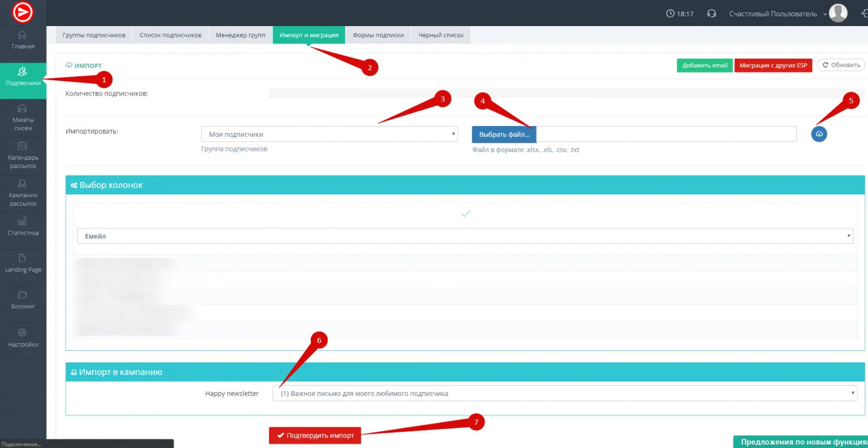Click the Выбрать файл... button
Viewport: 868px width, 448px height.
[x=504, y=134]
